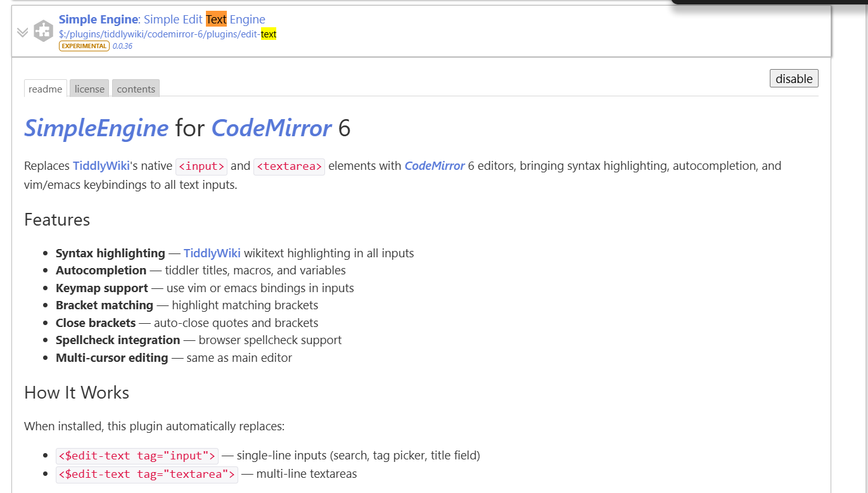Collapse the Simple Engine plugin chevron
The width and height of the screenshot is (868, 493).
23,32
